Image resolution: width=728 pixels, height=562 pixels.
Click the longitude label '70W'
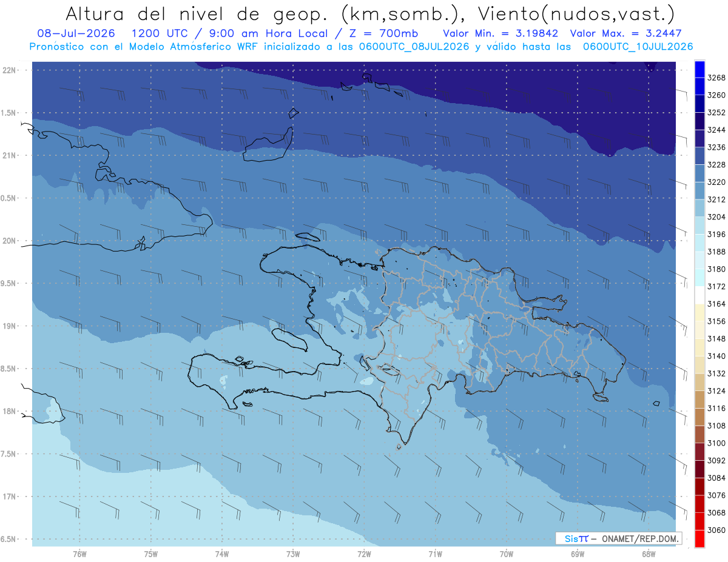[507, 555]
